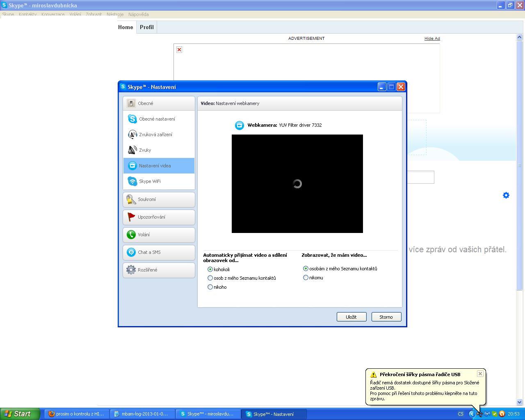
Task: Click the scroll up arrow on Skype home
Action: (x=520, y=37)
